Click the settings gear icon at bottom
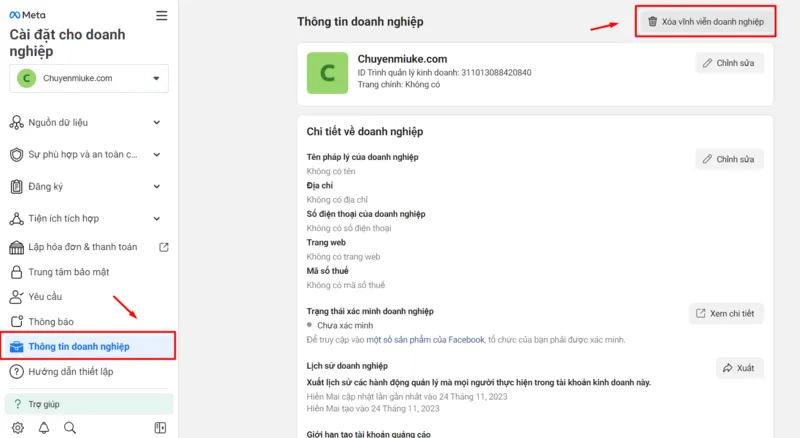This screenshot has height=438, width=800. click(x=17, y=428)
